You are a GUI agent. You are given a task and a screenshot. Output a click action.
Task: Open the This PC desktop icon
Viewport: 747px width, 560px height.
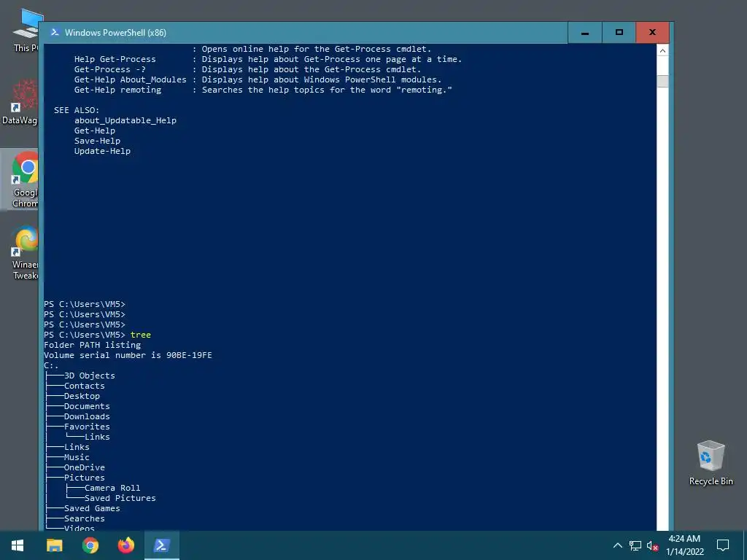pyautogui.click(x=26, y=29)
